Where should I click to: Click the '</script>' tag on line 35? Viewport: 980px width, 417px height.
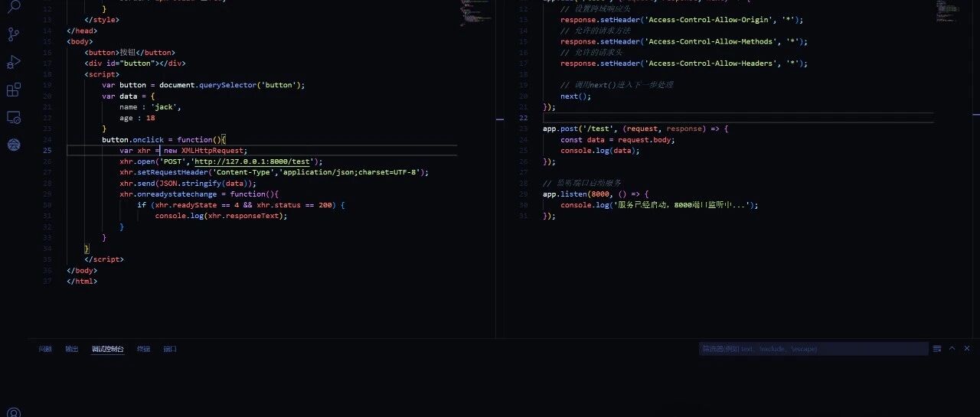[104, 259]
